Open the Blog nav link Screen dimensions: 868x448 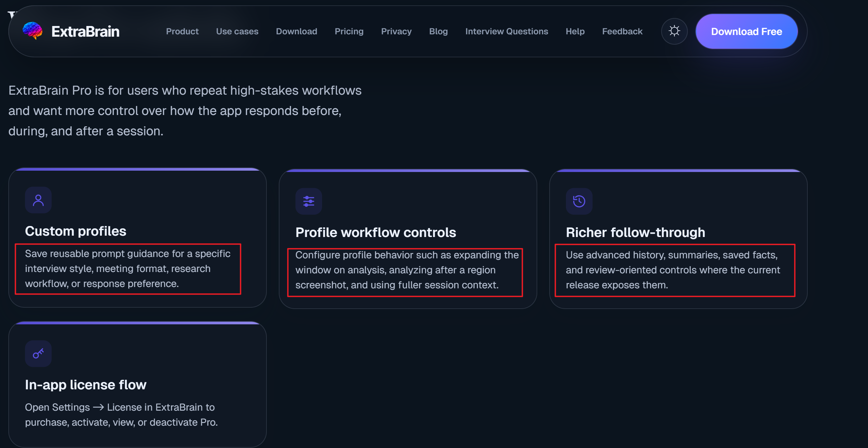pos(438,31)
